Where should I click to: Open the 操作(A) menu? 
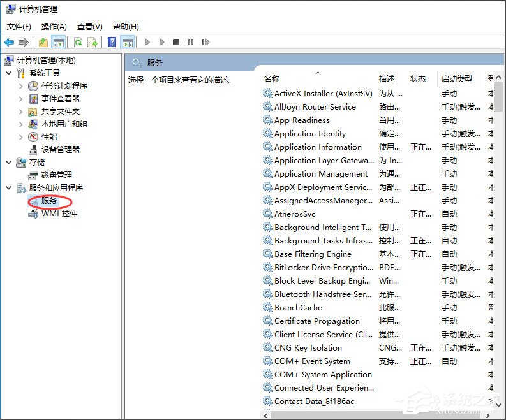[54, 26]
